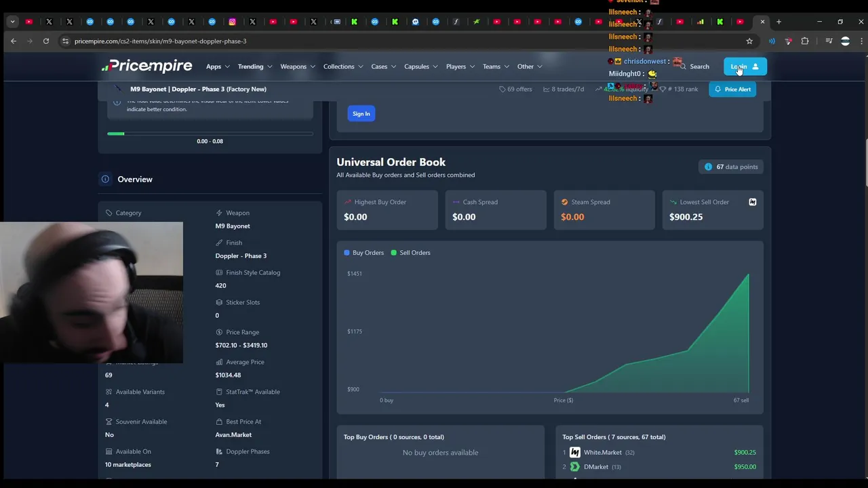Click the $900.25 lowest sell price
Screen dimensions: 868x488
pyautogui.click(x=686, y=217)
